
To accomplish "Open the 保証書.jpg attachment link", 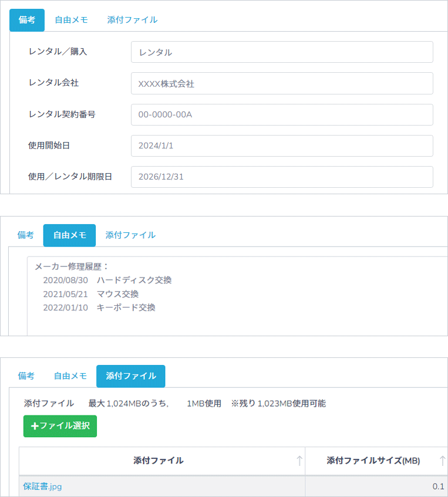I will pos(42,486).
